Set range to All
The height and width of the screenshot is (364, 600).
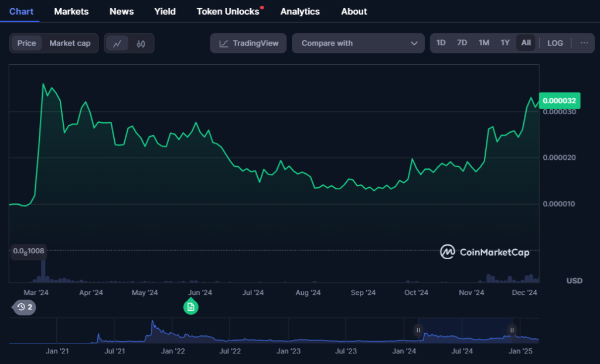526,43
